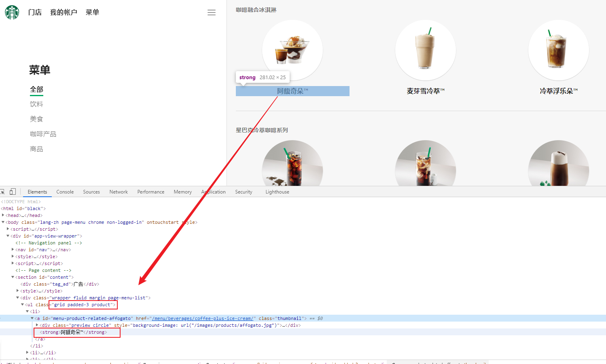Select 全部 in the menu sidebar
This screenshot has height=364, width=606.
[36, 89]
